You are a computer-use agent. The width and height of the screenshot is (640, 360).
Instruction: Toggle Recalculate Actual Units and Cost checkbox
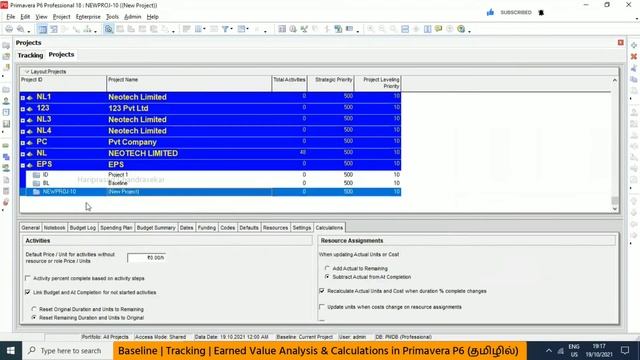322,291
